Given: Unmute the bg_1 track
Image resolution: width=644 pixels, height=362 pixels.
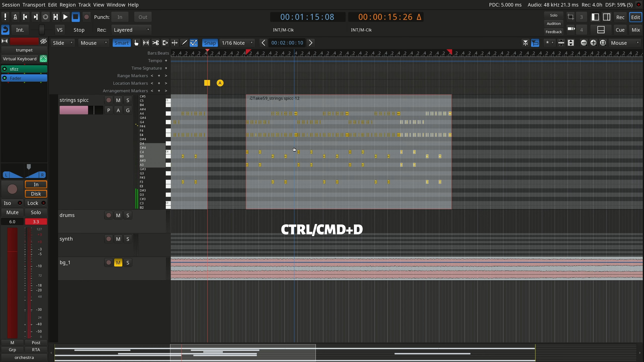Looking at the screenshot, I should point(118,263).
